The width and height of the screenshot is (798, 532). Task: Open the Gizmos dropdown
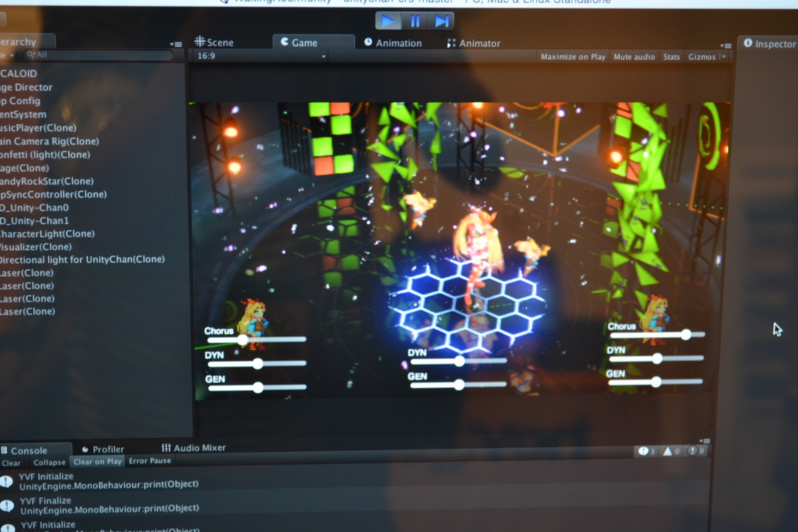click(706, 57)
